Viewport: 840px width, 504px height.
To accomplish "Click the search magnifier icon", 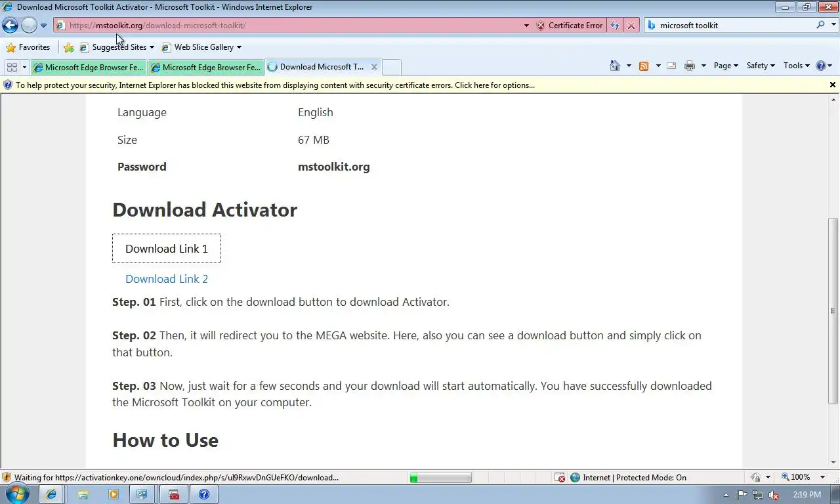I will 820,25.
